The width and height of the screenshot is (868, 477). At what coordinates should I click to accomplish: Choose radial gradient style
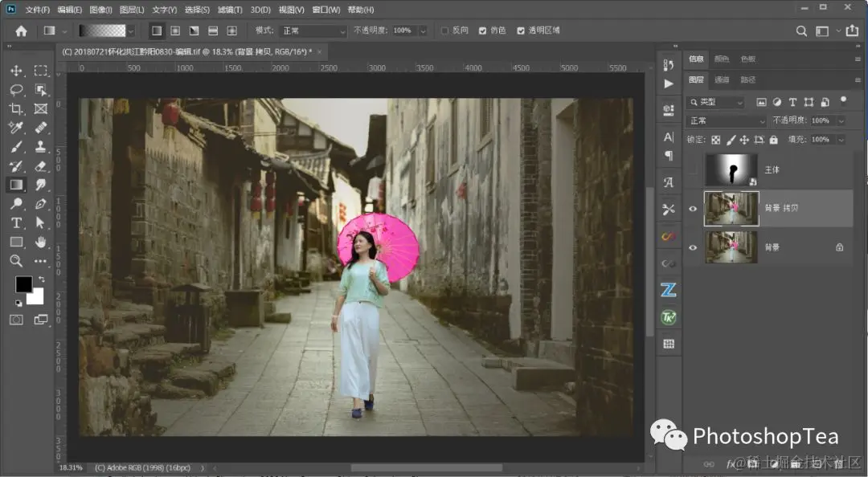(175, 31)
